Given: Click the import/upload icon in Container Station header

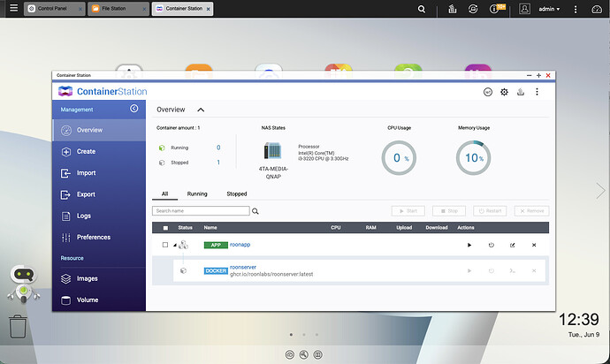Looking at the screenshot, I should coord(521,92).
